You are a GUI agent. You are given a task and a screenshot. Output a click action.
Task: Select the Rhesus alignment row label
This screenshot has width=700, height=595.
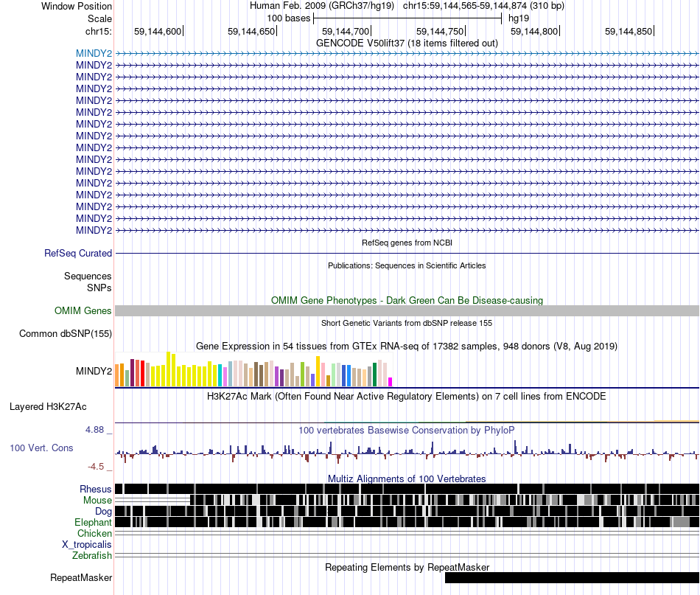(x=96, y=489)
